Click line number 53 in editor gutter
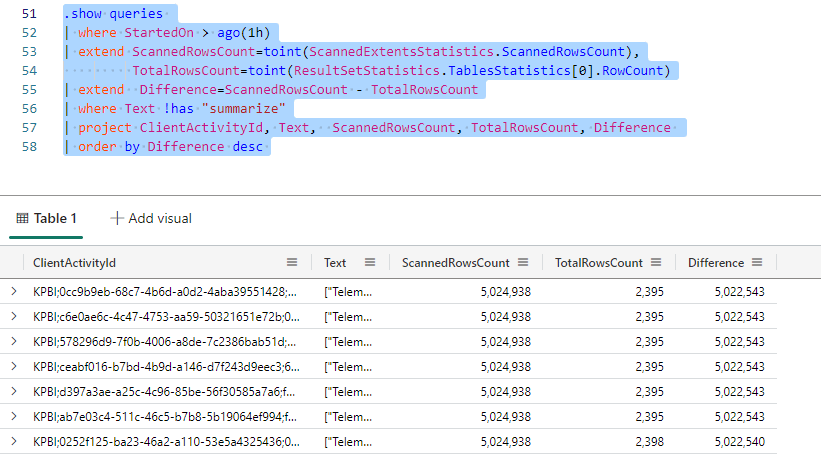Viewport: 821px width, 454px height. click(x=29, y=52)
